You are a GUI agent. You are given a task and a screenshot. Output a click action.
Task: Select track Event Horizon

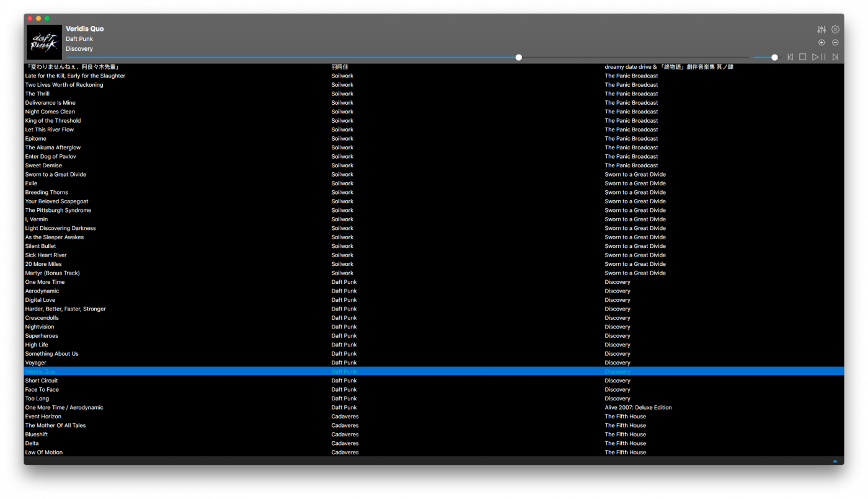(x=43, y=417)
